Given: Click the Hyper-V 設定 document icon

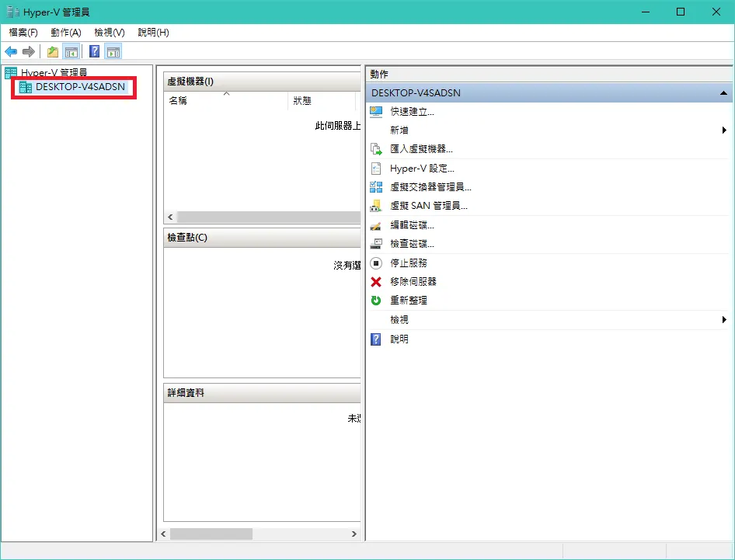Looking at the screenshot, I should coord(376,169).
